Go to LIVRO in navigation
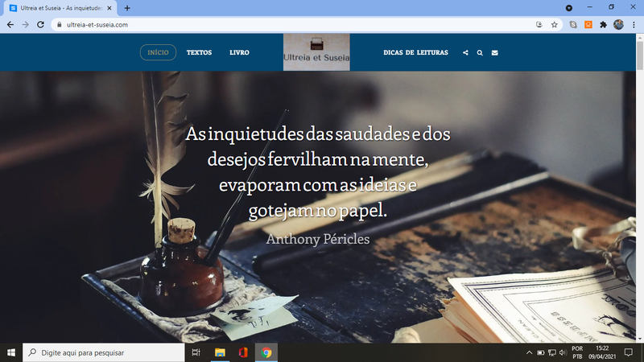This screenshot has height=362, width=644. coord(239,53)
